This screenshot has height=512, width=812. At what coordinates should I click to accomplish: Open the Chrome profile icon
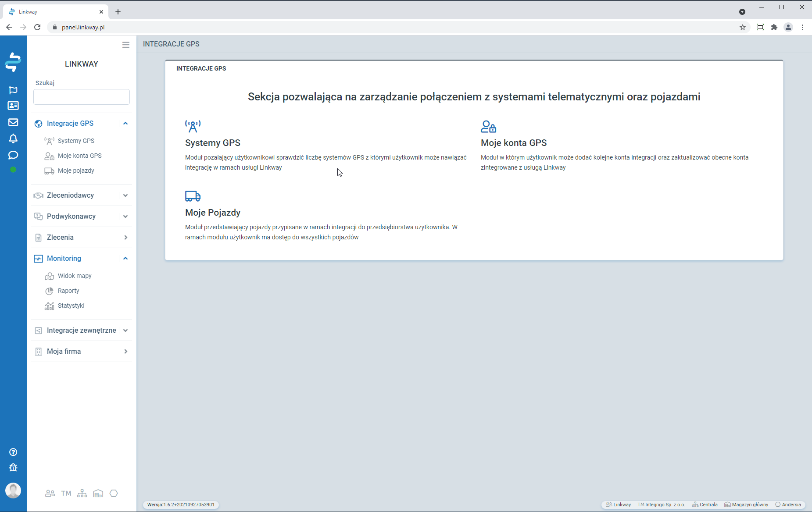click(788, 27)
